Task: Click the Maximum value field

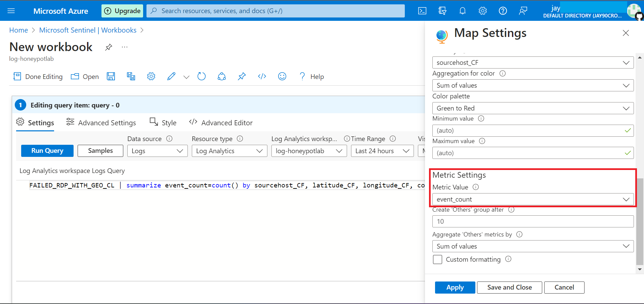Action: coord(533,153)
